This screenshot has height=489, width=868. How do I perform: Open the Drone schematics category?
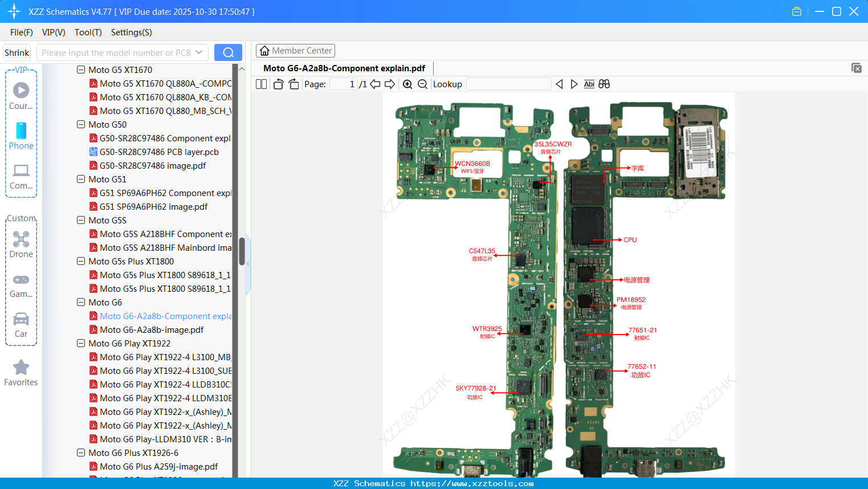pos(21,245)
